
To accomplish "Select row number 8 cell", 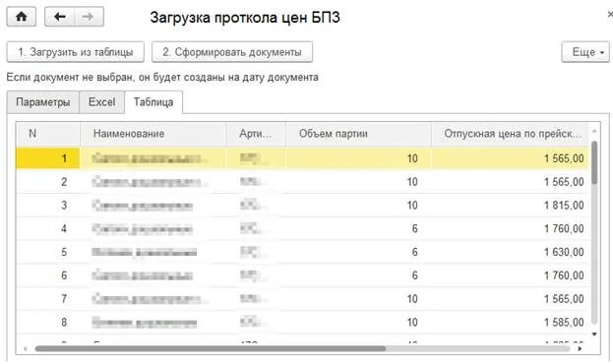I will [48, 323].
